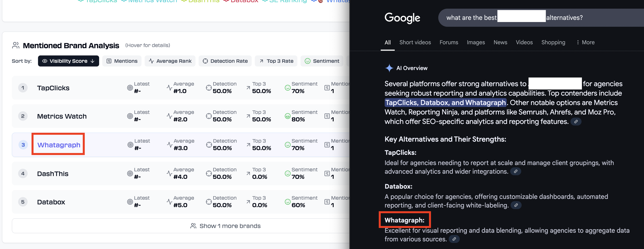
Task: Select the Mentions document icon
Action: click(x=109, y=61)
